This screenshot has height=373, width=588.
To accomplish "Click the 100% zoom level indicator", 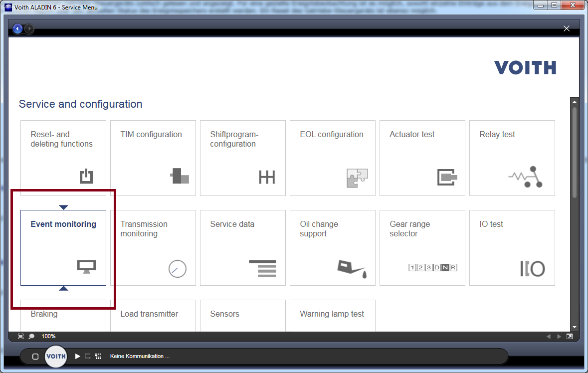I will coord(48,336).
